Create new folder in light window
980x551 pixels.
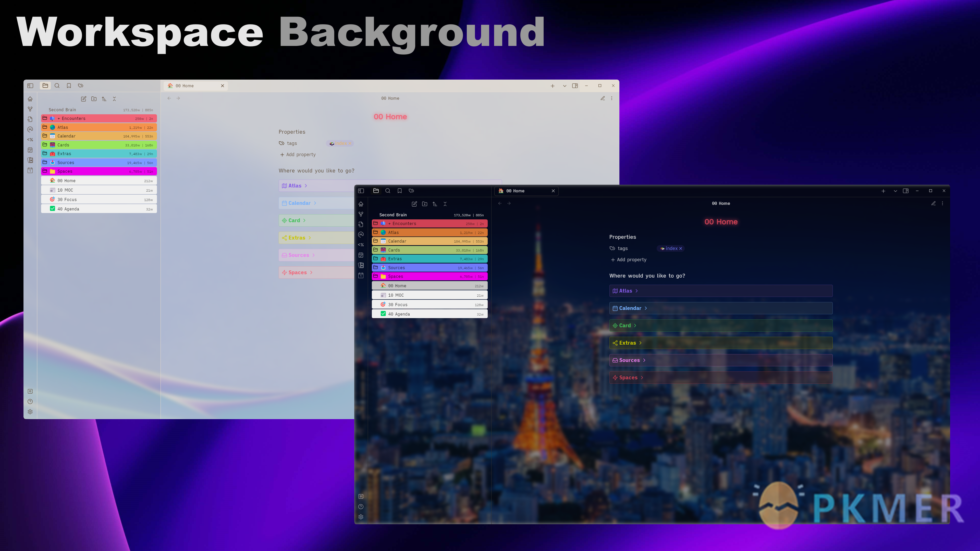click(x=94, y=99)
